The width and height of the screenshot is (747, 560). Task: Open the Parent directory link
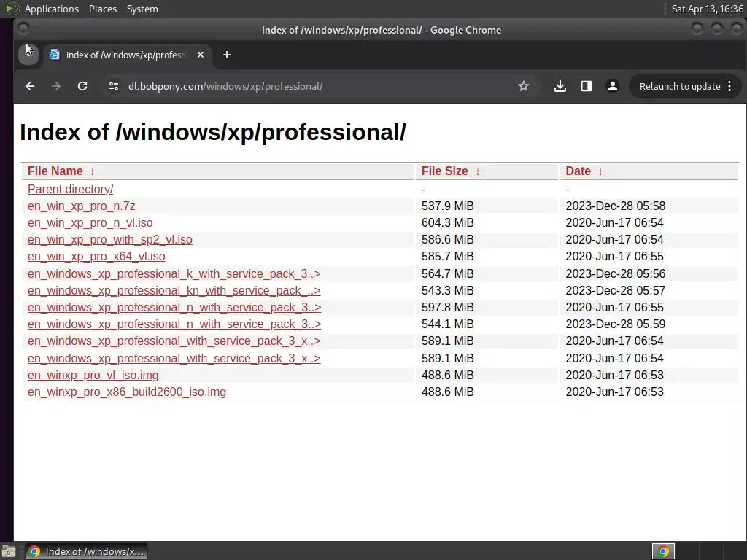pyautogui.click(x=71, y=189)
